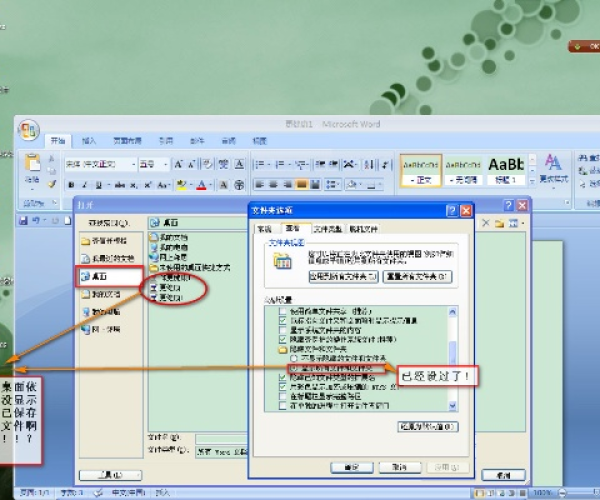Apply subscript (x₂) formatting
This screenshot has width=600, height=500.
tap(134, 185)
